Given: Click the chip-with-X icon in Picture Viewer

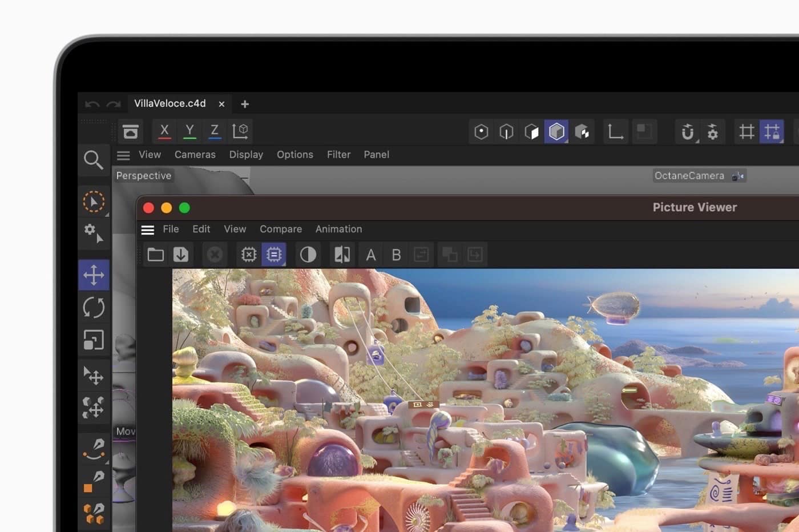Looking at the screenshot, I should point(249,255).
